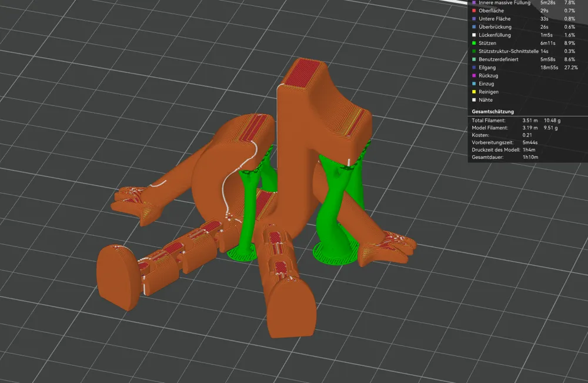Hide the Stützen supports label
This screenshot has width=588, height=383.
[487, 43]
